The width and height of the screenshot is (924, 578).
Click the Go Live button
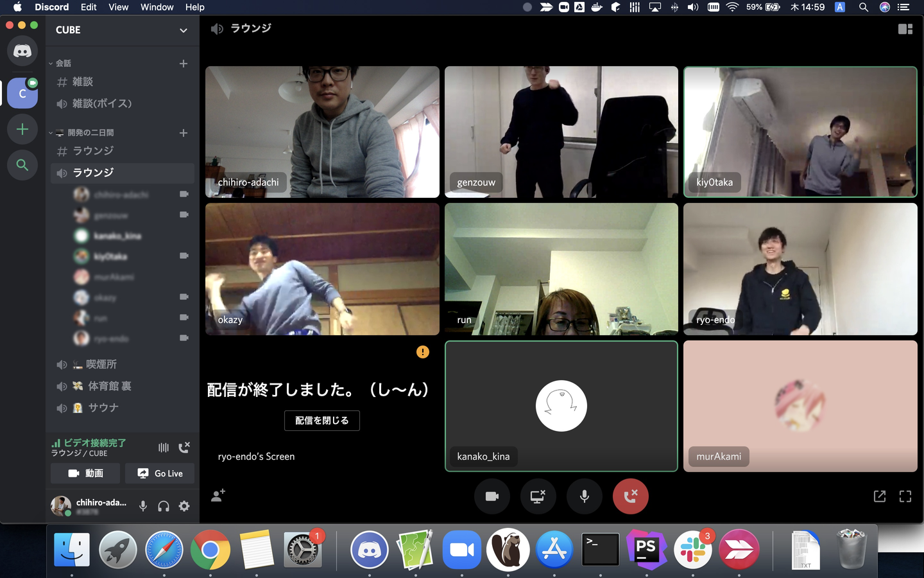pyautogui.click(x=160, y=473)
